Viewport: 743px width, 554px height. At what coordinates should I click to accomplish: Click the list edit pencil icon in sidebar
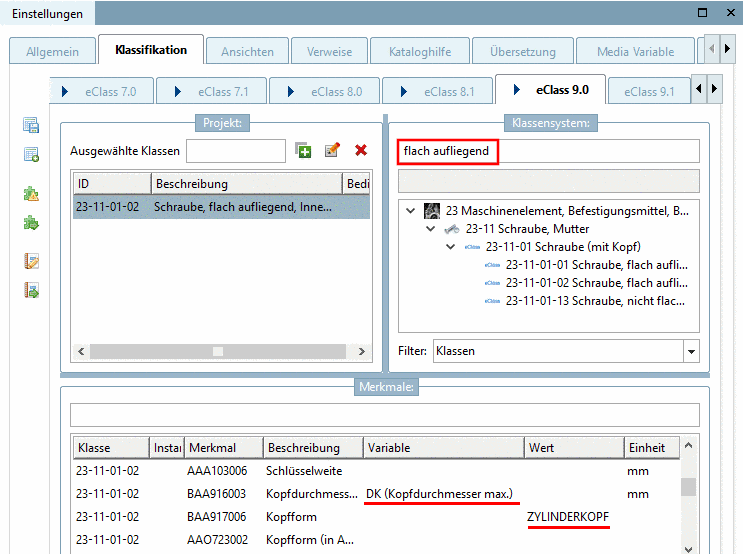31,261
